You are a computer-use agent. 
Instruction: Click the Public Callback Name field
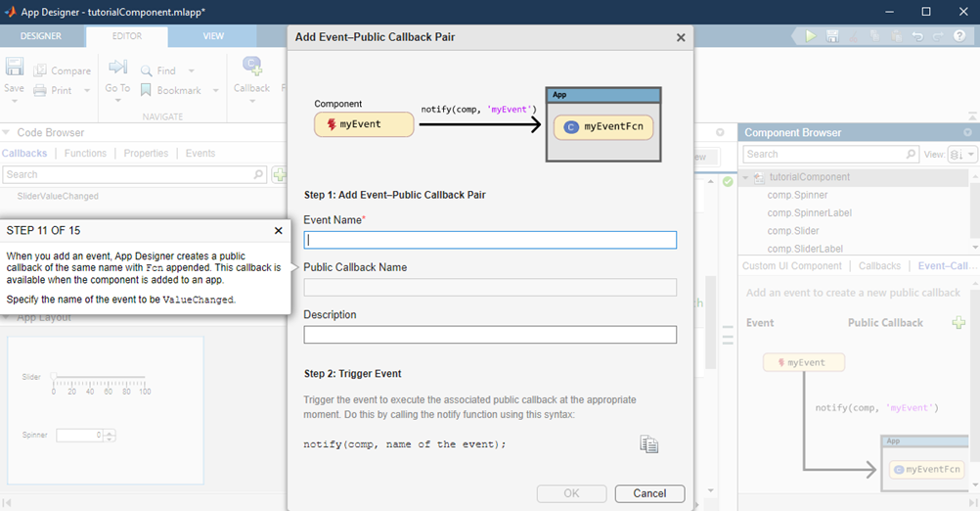[x=490, y=287]
